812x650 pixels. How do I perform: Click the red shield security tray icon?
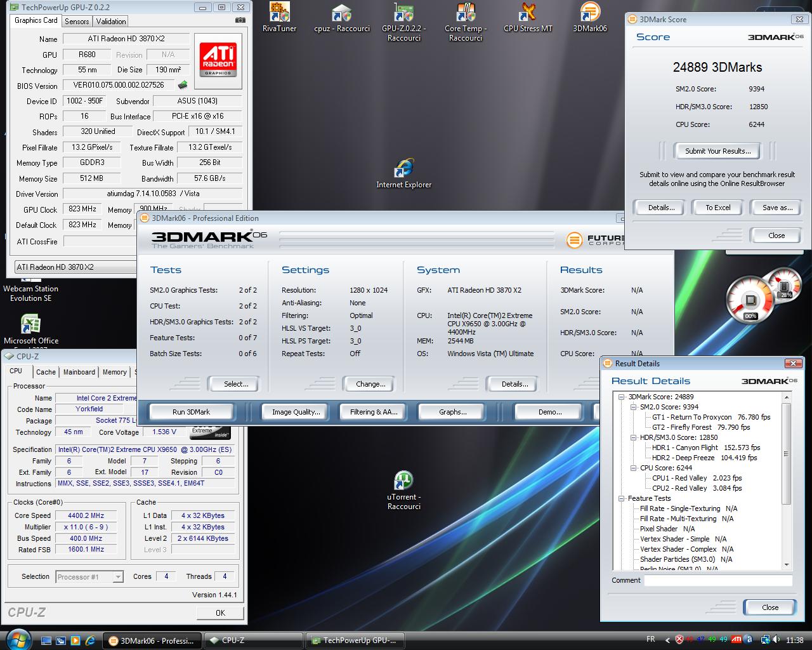click(x=679, y=640)
